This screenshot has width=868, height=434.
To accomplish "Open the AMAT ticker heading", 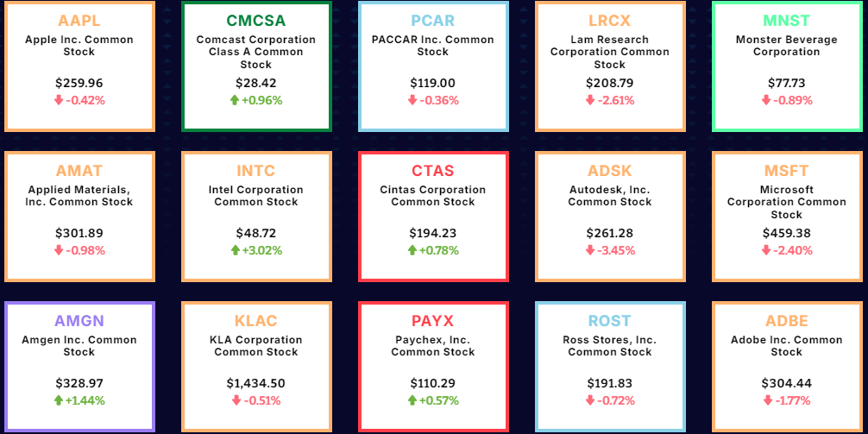I will tap(79, 171).
